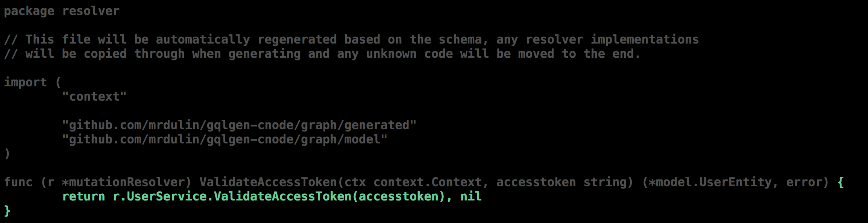
Task: Click r.UserService in the return statement
Action: (160, 196)
